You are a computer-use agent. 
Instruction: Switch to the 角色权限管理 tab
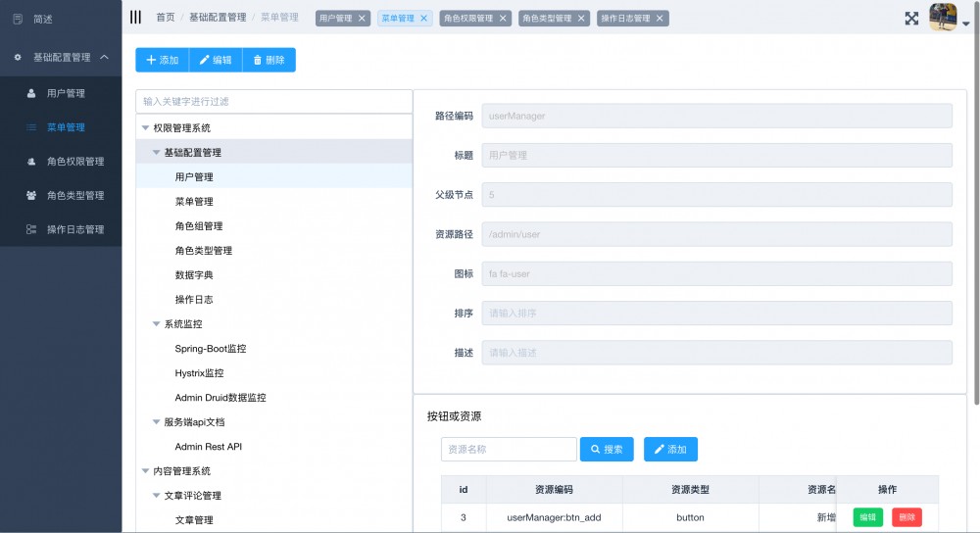click(x=468, y=18)
